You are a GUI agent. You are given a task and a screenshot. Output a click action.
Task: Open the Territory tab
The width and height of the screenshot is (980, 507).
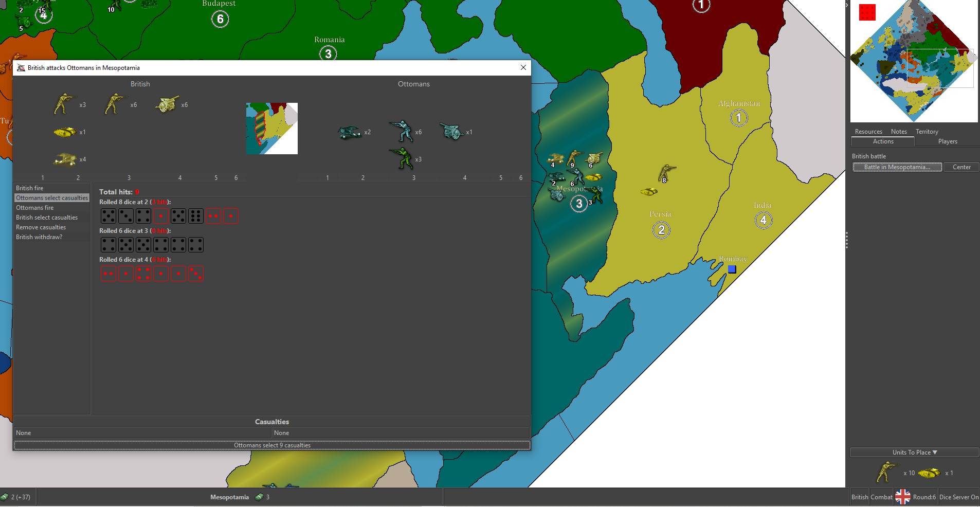927,132
